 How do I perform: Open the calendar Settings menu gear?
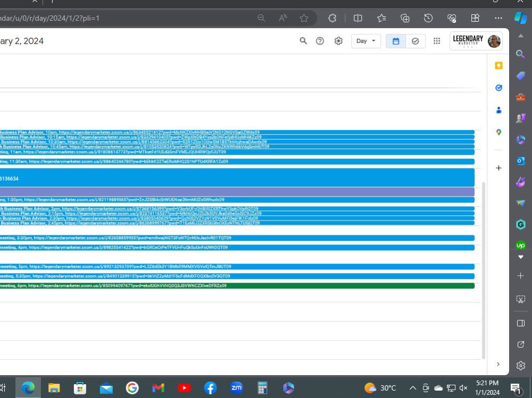[338, 41]
